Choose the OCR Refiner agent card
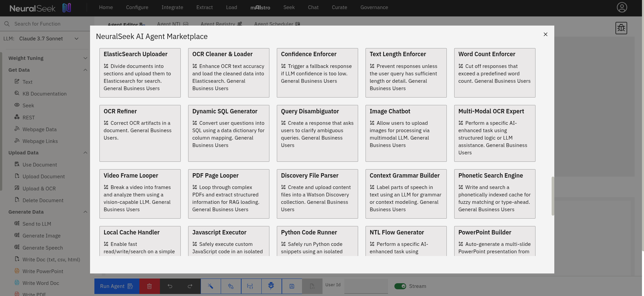644x296 pixels. point(140,133)
